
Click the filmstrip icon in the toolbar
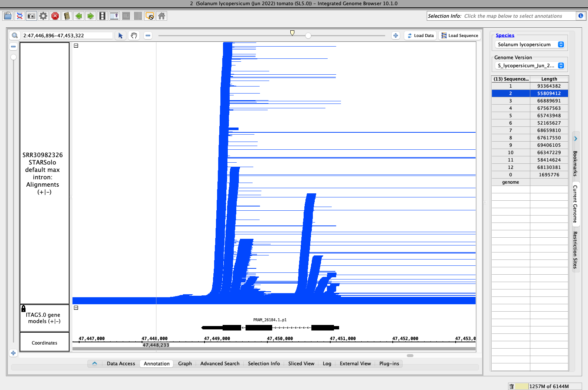coord(102,16)
